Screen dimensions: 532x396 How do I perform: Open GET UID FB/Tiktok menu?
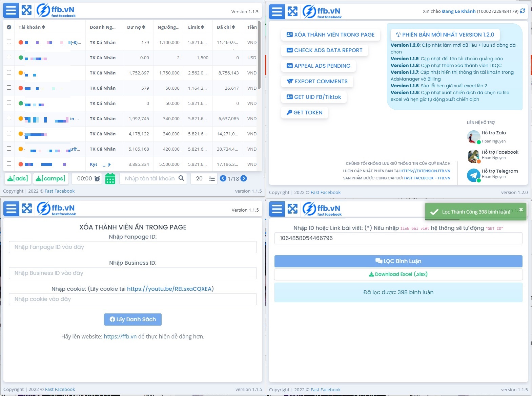pyautogui.click(x=314, y=97)
